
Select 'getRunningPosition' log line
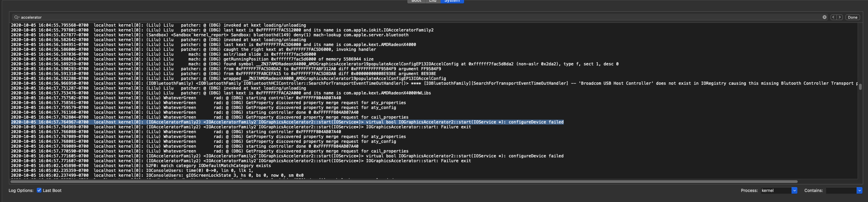point(192,59)
